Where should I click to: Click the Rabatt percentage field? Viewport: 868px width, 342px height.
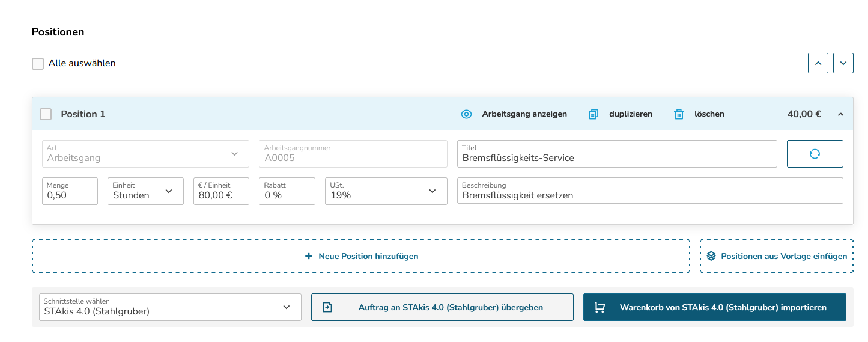point(287,191)
